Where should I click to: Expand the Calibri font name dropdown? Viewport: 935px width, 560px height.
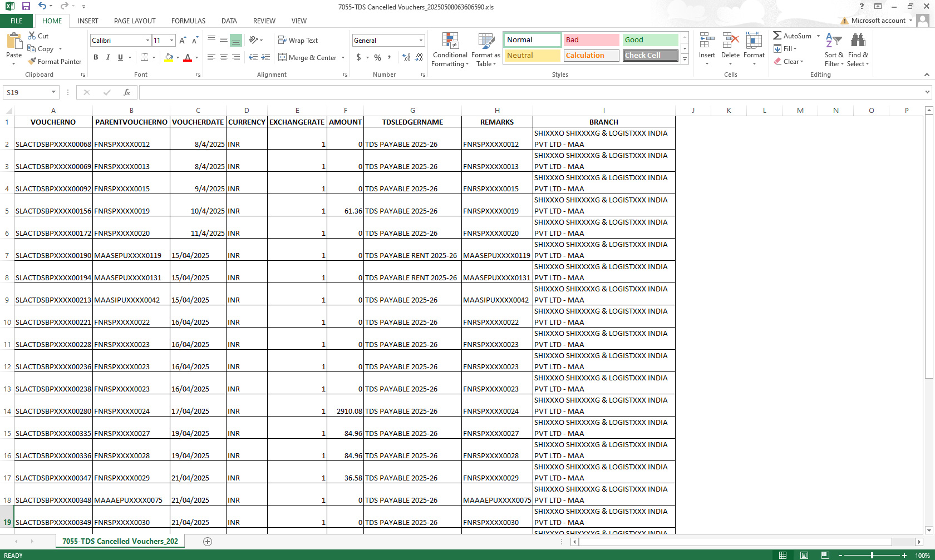[147, 41]
